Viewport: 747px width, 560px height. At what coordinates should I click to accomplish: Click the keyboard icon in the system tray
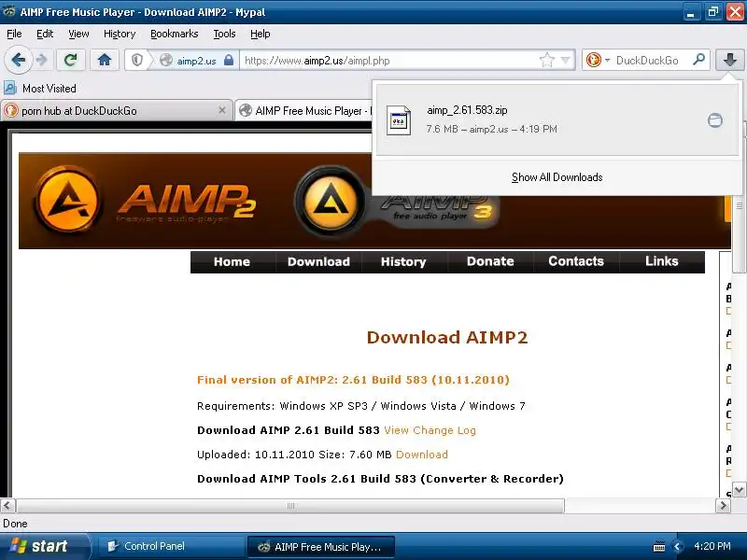659,547
